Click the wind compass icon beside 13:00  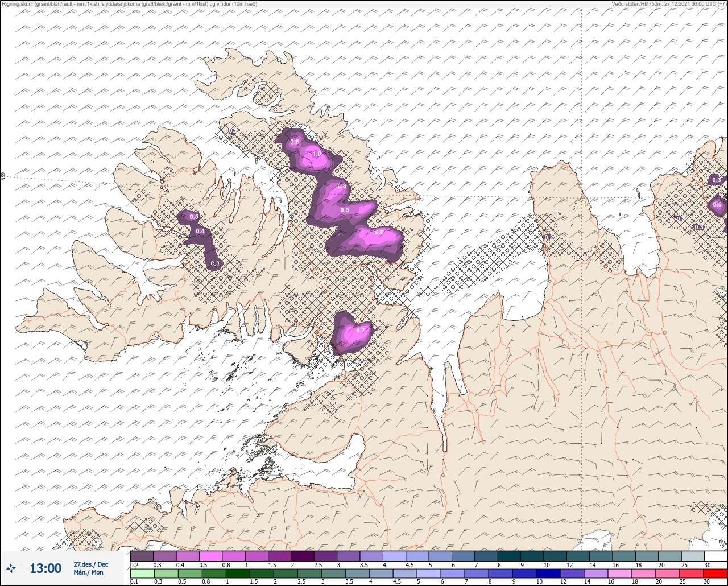click(11, 568)
